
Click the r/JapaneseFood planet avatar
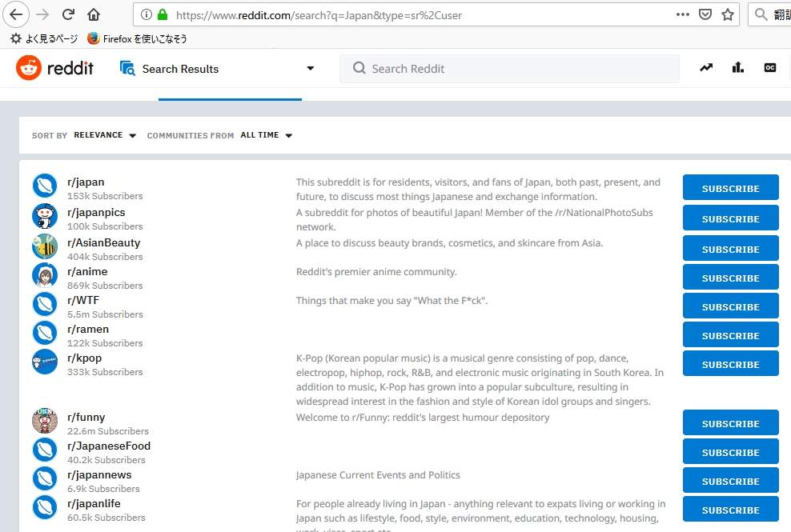coord(45,450)
